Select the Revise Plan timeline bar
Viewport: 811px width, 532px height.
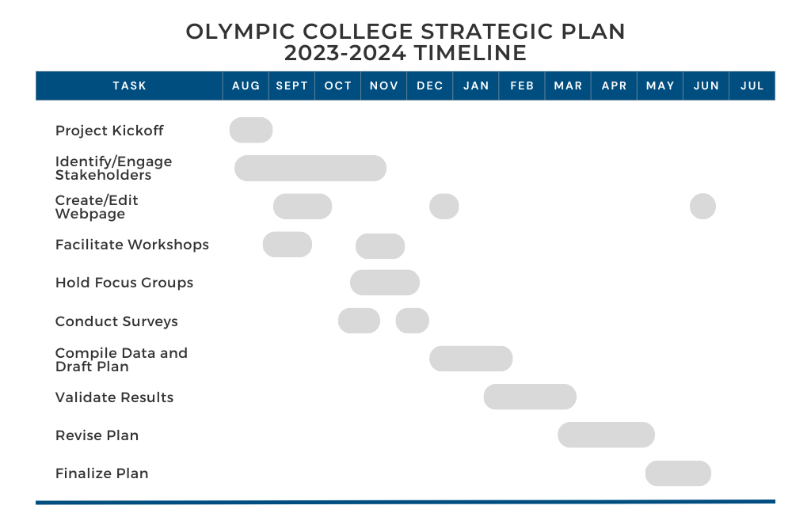point(607,435)
